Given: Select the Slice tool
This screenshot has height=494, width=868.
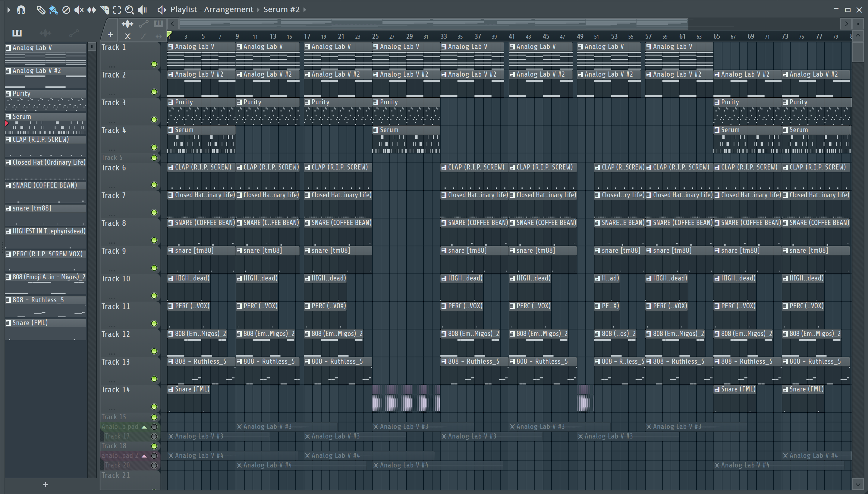Looking at the screenshot, I should [104, 10].
